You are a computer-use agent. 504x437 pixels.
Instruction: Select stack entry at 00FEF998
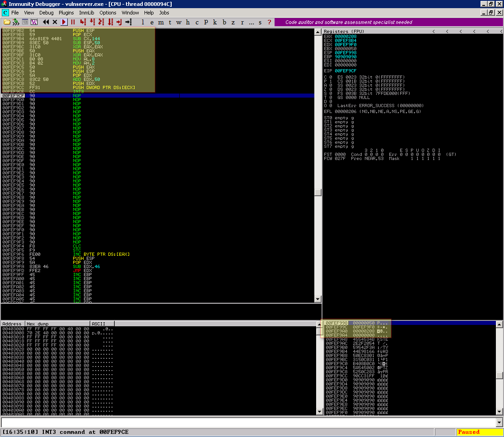[x=410, y=323]
